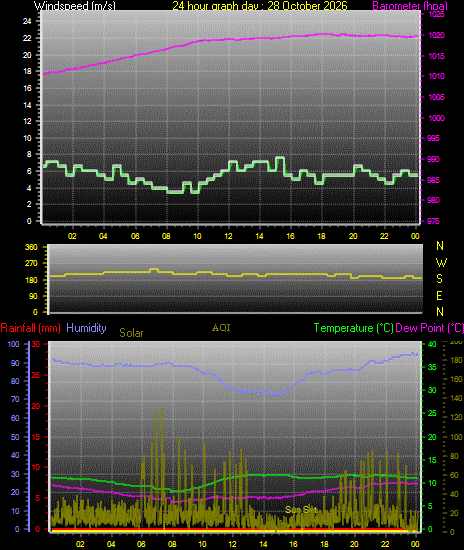Click the "Sun Set" annotation in the lower chart
464x550 pixels.
301,510
